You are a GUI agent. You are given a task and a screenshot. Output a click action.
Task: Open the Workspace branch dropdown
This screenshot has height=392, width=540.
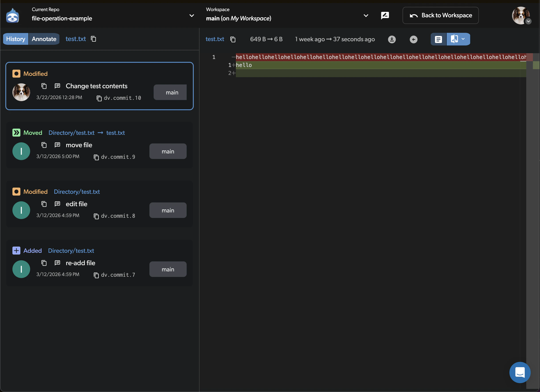(366, 16)
